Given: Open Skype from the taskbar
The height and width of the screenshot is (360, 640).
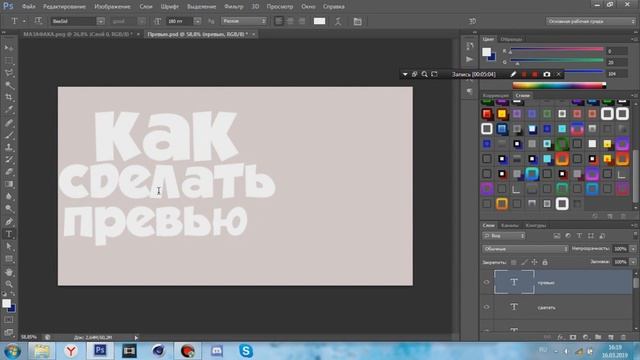Looking at the screenshot, I should pos(246,351).
